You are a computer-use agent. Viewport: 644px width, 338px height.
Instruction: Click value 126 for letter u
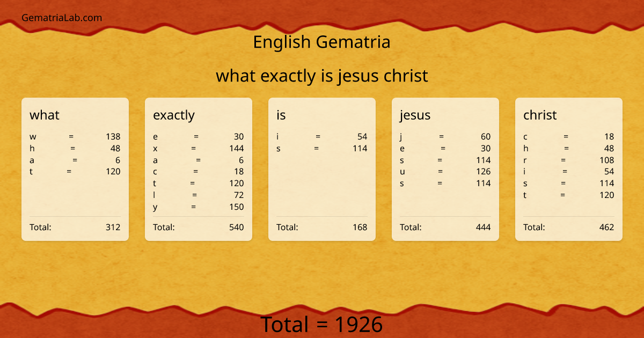pos(484,172)
